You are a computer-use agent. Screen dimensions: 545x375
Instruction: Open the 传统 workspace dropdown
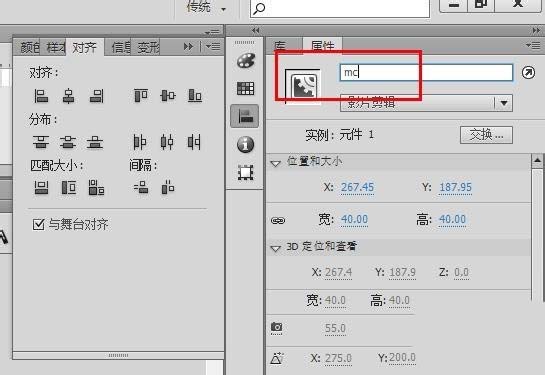[206, 8]
